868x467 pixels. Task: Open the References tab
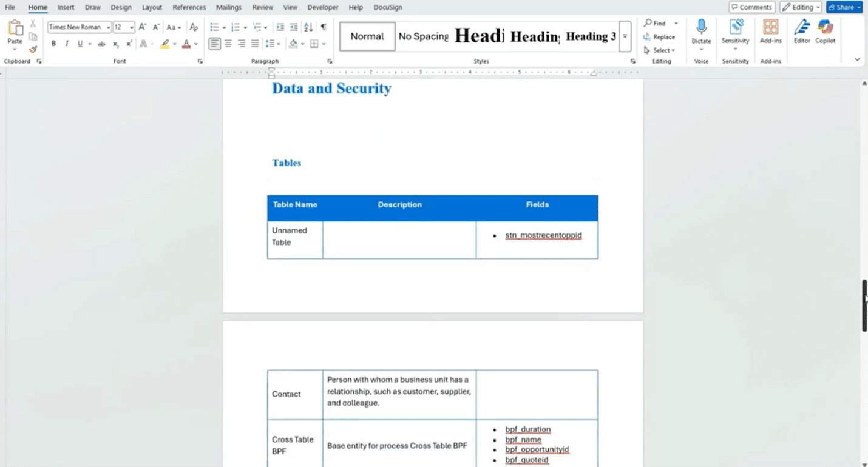(x=189, y=7)
